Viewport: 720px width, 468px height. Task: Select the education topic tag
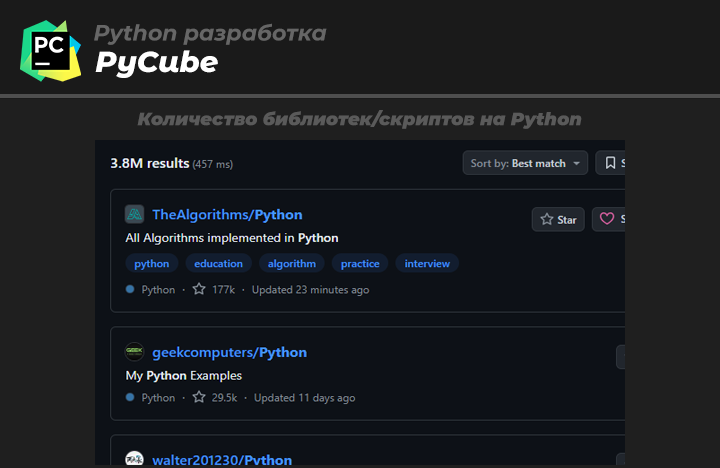219,263
